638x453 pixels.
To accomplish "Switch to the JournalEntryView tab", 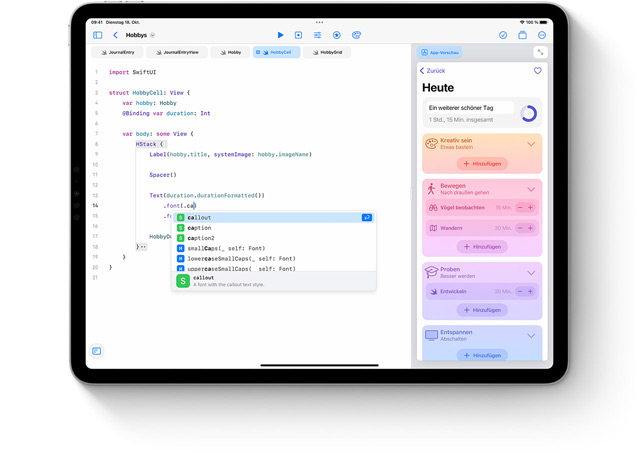I will tap(177, 52).
